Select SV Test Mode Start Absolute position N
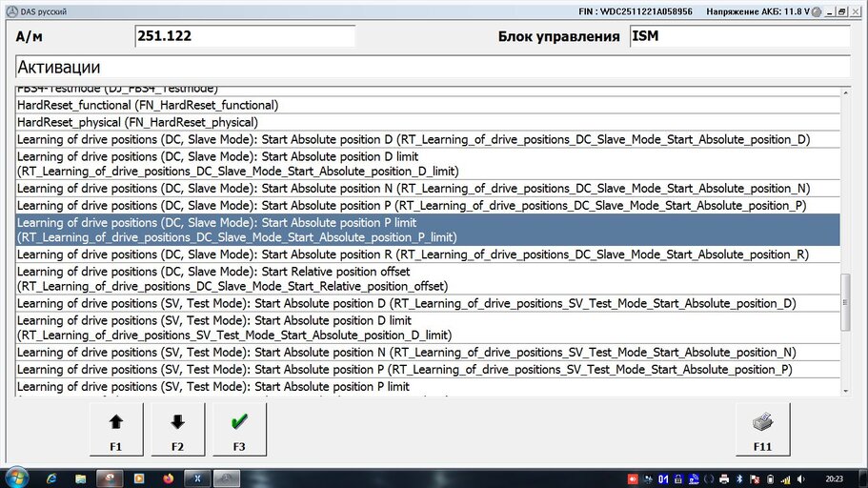The width and height of the screenshot is (868, 488). (x=428, y=353)
